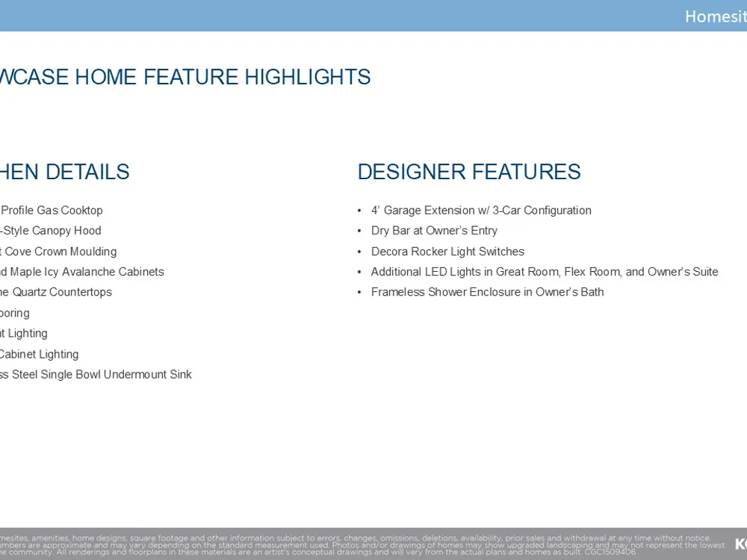Click the Showcase Home Feature Highlights title
This screenshot has width=747, height=560.
point(185,77)
